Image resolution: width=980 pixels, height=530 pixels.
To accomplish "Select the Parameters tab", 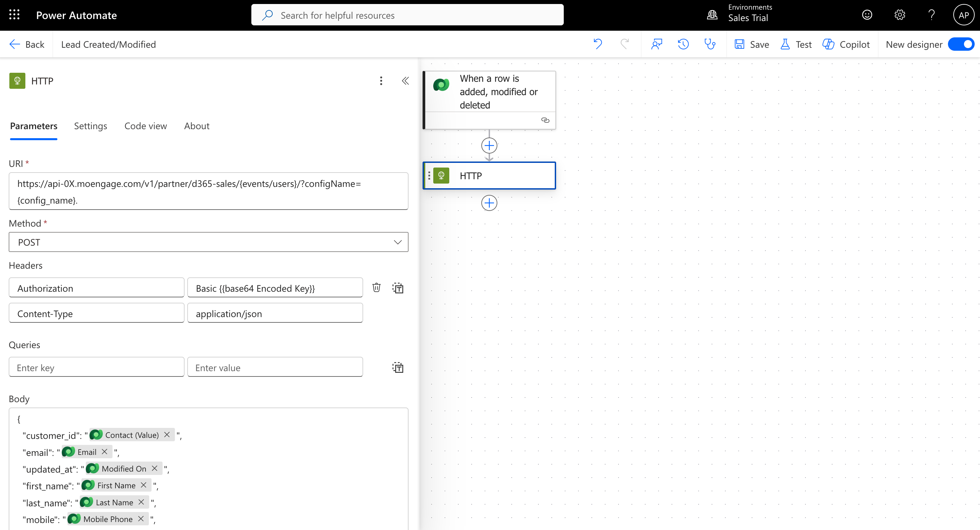I will click(33, 126).
